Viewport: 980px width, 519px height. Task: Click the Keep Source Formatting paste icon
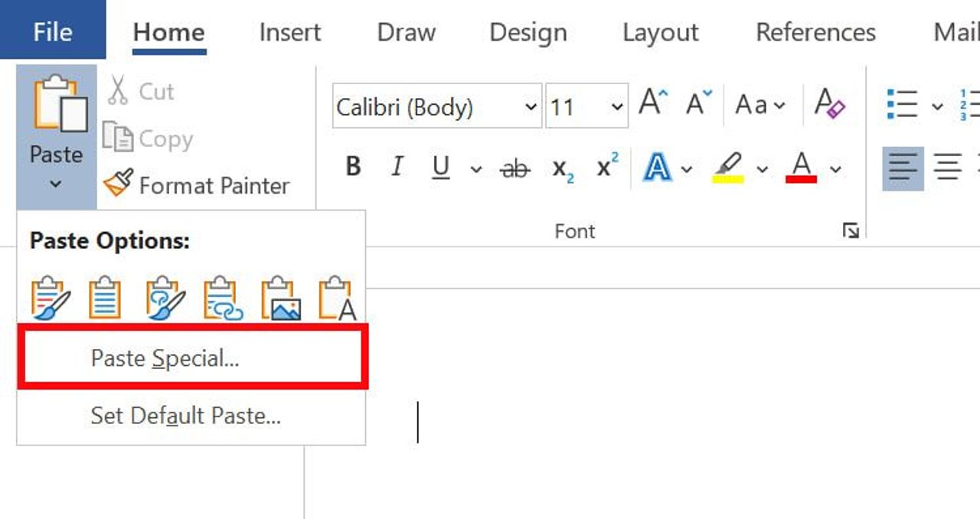[x=51, y=298]
